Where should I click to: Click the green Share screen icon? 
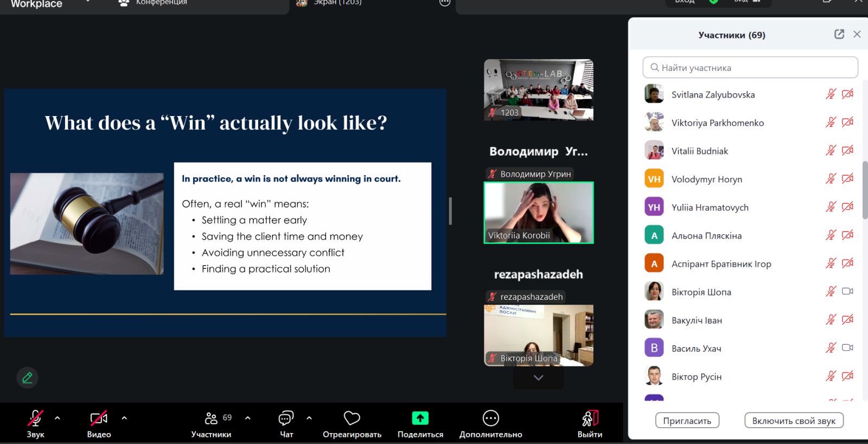[420, 418]
